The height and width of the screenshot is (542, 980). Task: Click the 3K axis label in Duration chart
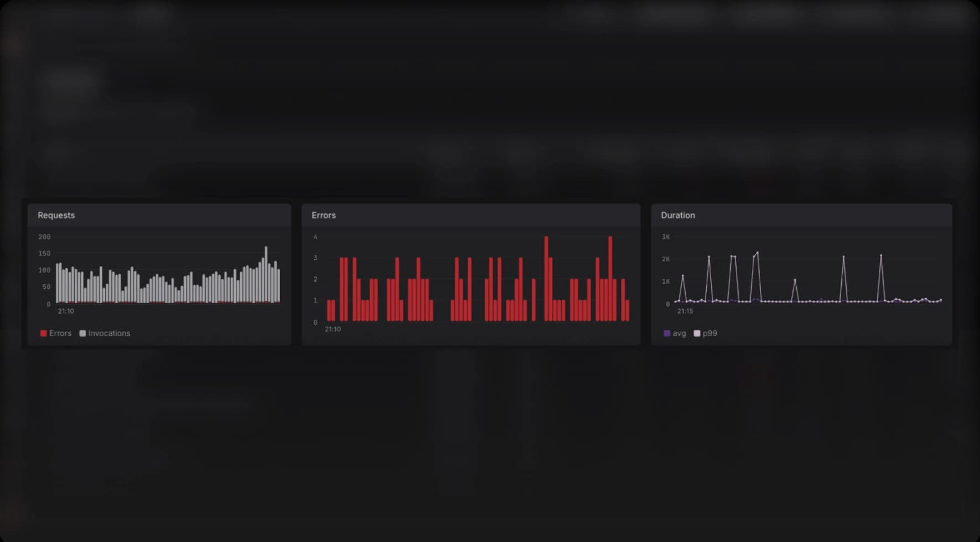[x=666, y=237]
